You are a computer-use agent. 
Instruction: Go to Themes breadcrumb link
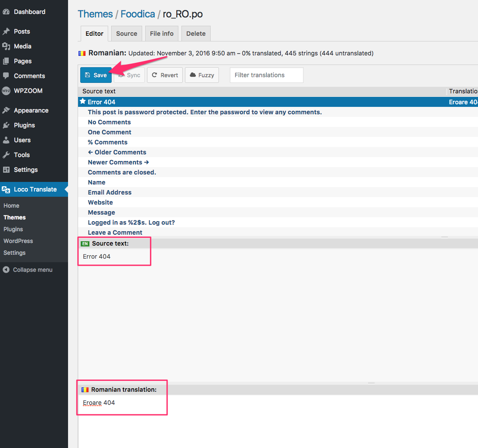tap(95, 14)
